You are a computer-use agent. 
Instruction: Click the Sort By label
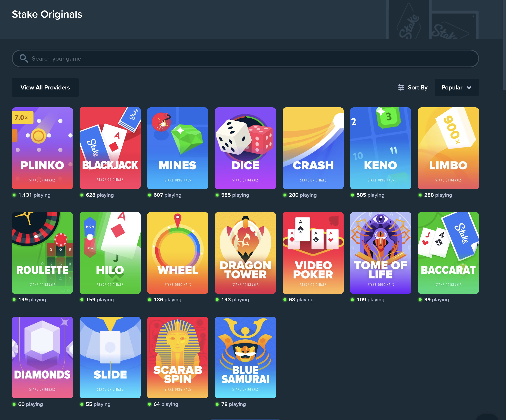click(x=418, y=87)
